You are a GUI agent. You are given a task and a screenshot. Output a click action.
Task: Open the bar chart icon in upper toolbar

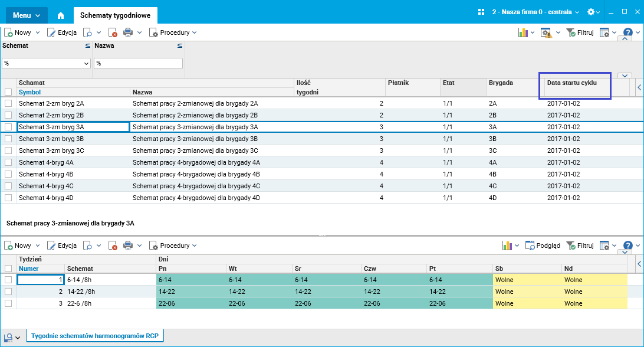click(523, 33)
